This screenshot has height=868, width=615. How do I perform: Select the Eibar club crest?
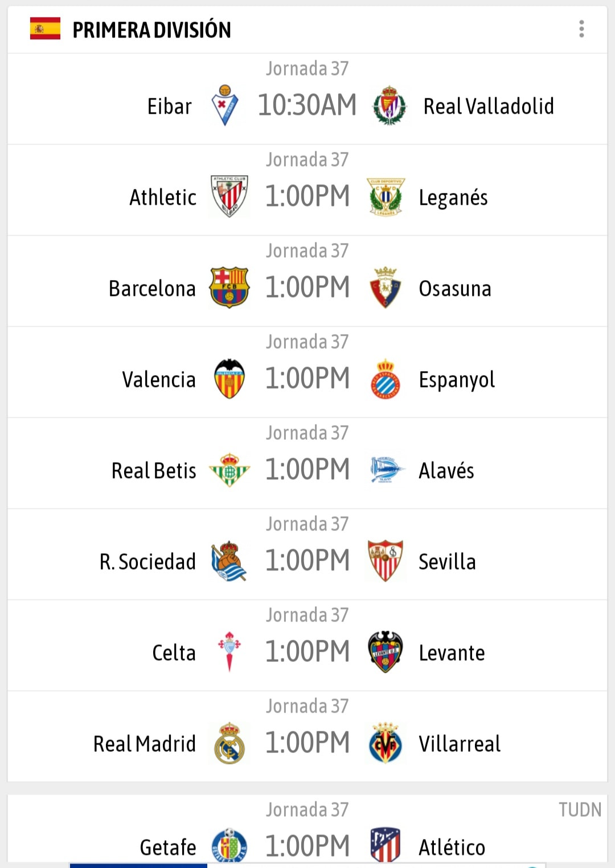pos(225,105)
